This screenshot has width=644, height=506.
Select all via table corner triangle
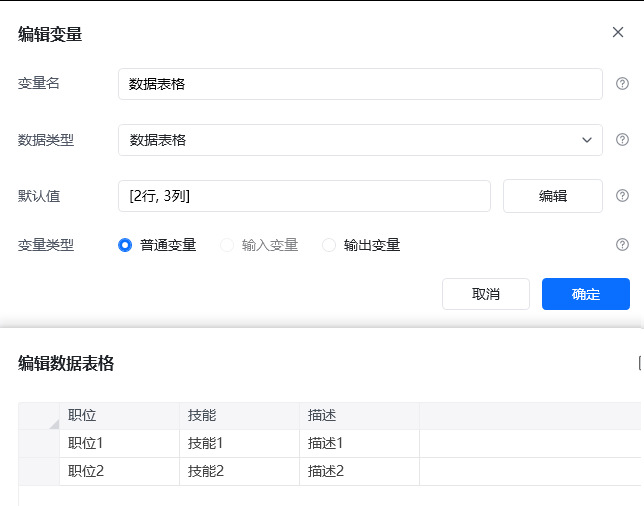point(54,424)
